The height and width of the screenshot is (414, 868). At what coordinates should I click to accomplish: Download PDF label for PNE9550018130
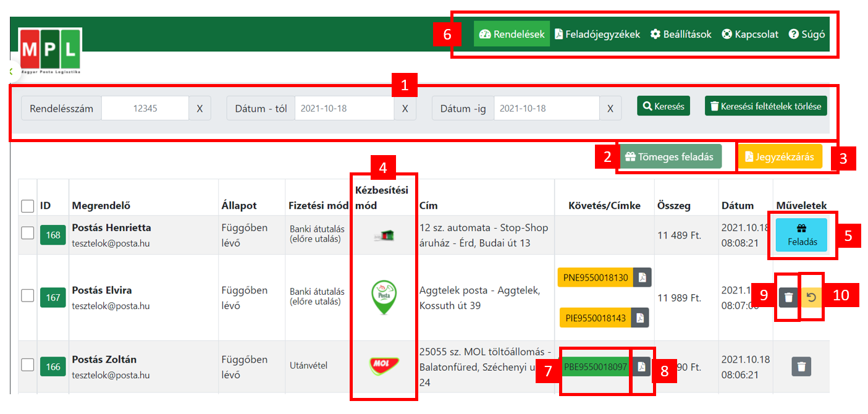tap(642, 277)
